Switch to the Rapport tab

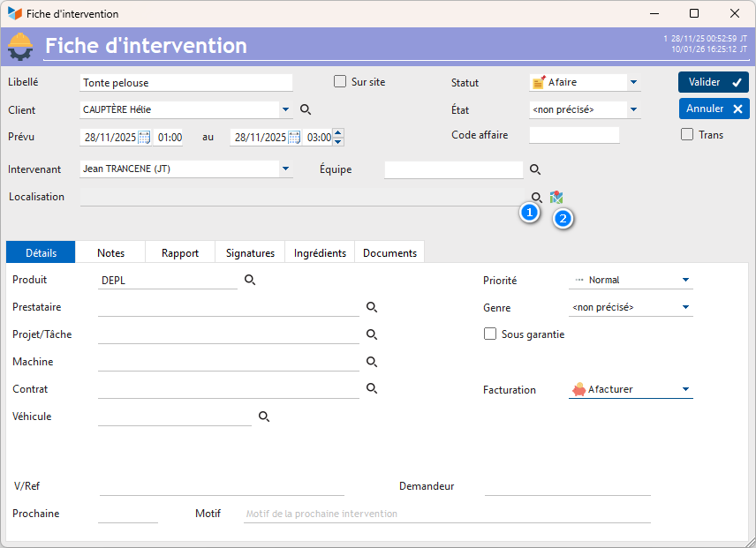(x=180, y=252)
